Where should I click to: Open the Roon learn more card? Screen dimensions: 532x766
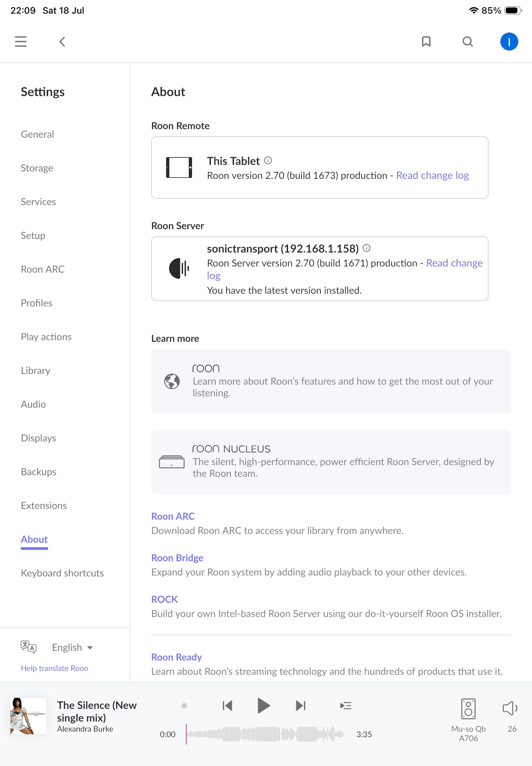pyautogui.click(x=331, y=381)
